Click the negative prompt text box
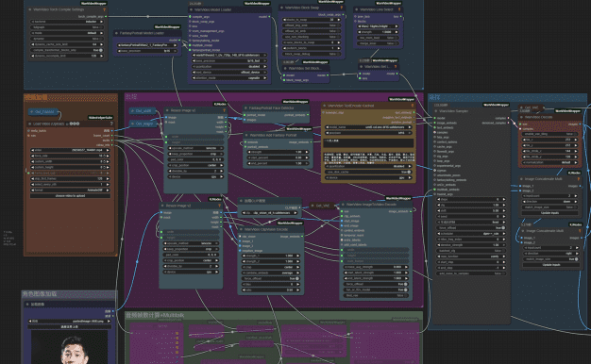Screen dimensions: 591x364 click(368, 157)
